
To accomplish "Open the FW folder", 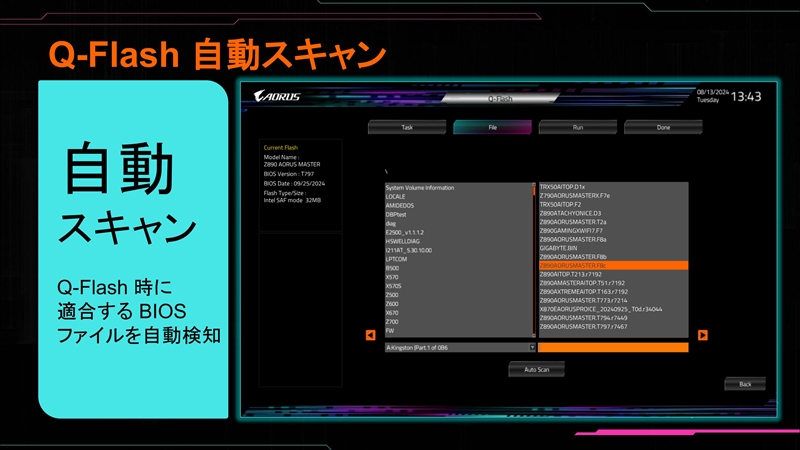I will (x=390, y=331).
